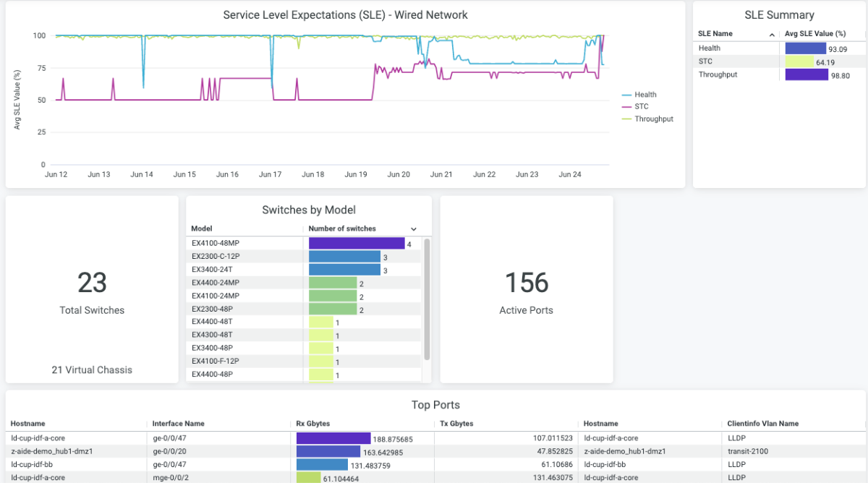
Task: Open the Number of switches column menu chevron
Action: [413, 228]
